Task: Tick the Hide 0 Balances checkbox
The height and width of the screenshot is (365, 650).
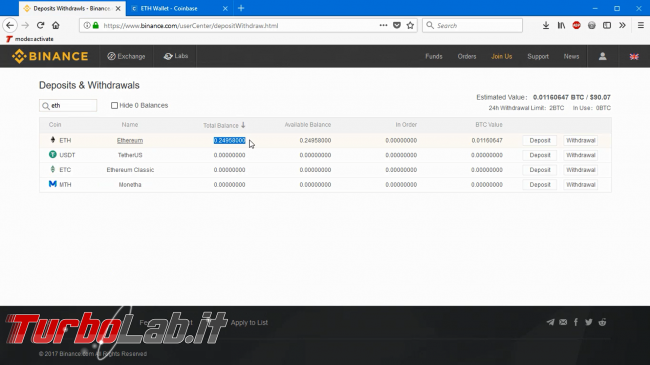Action: point(114,105)
